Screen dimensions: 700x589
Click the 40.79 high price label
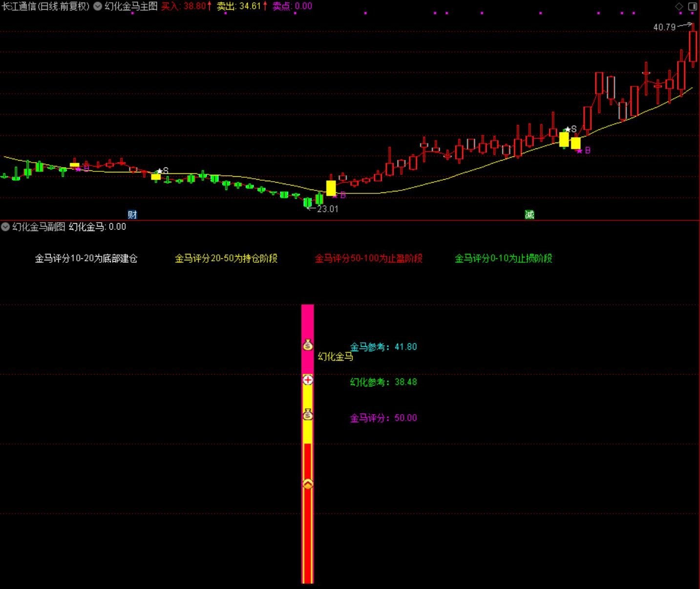(664, 27)
